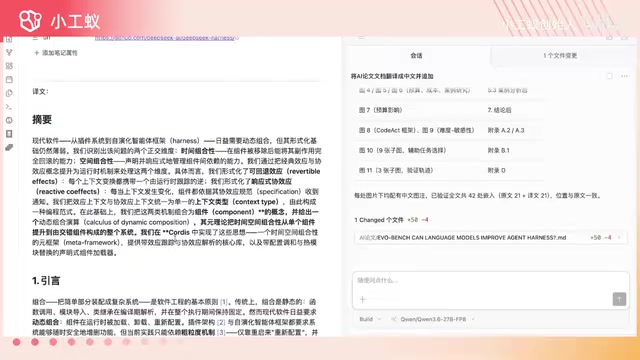The width and height of the screenshot is (640, 360).
Task: Open the book-shaped icon in left sidebar
Action: coord(9,134)
